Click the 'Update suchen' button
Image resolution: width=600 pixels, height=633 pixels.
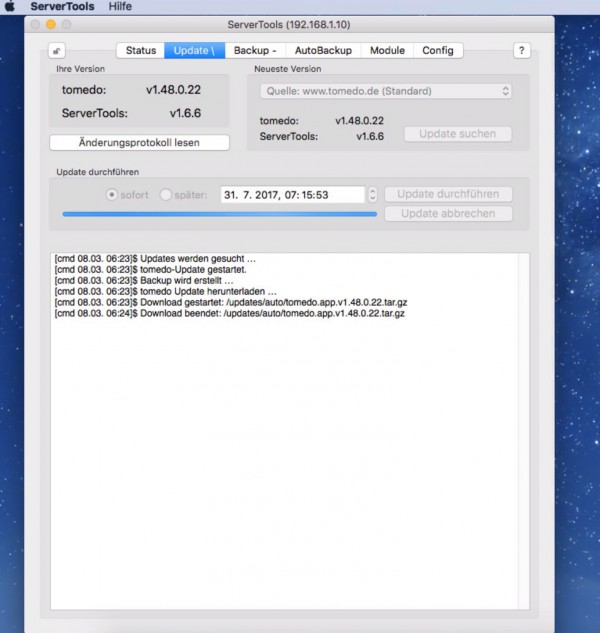click(x=458, y=134)
